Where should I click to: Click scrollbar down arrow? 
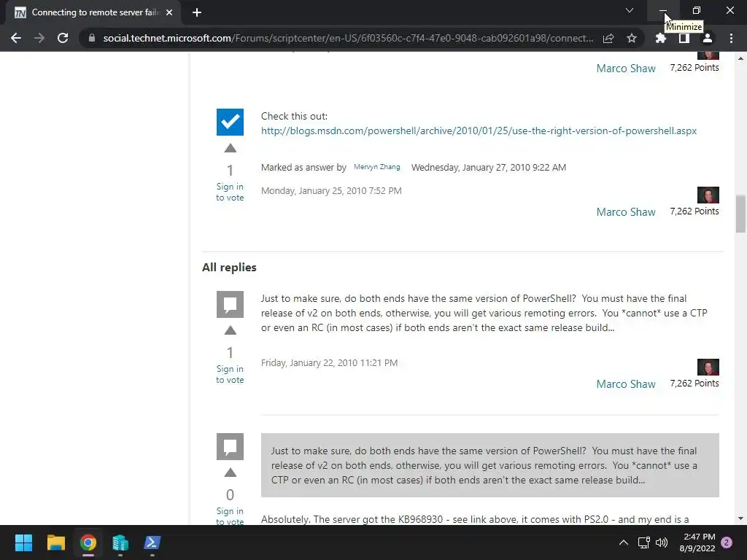(x=740, y=518)
